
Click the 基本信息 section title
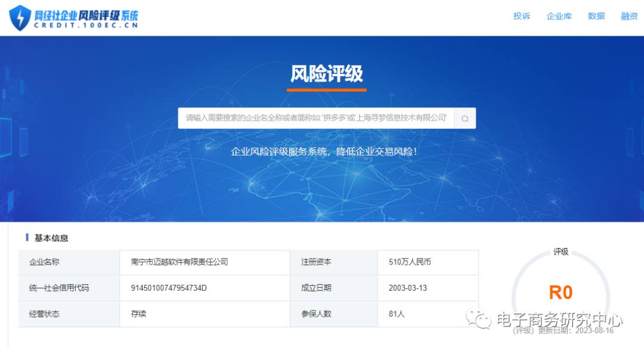51,238
